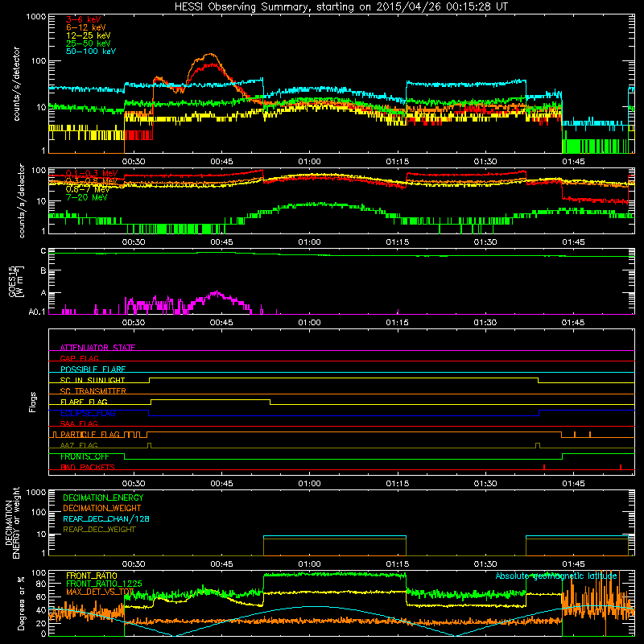The height and width of the screenshot is (644, 644).
Task: Select the SAA_FLAG label
Action: (79, 423)
